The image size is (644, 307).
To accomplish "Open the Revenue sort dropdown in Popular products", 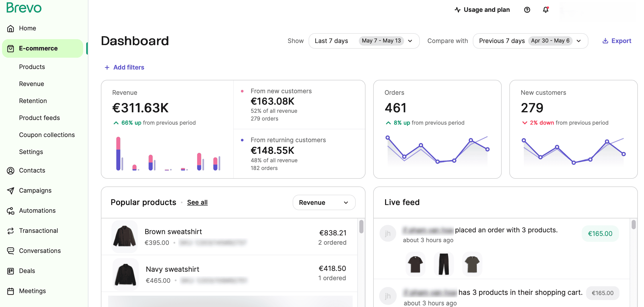I will click(324, 202).
